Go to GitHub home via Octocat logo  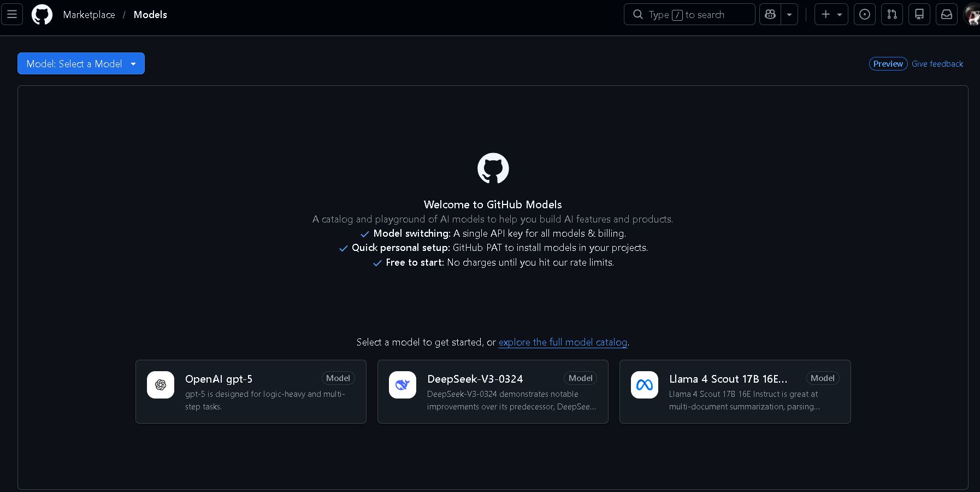pos(42,14)
